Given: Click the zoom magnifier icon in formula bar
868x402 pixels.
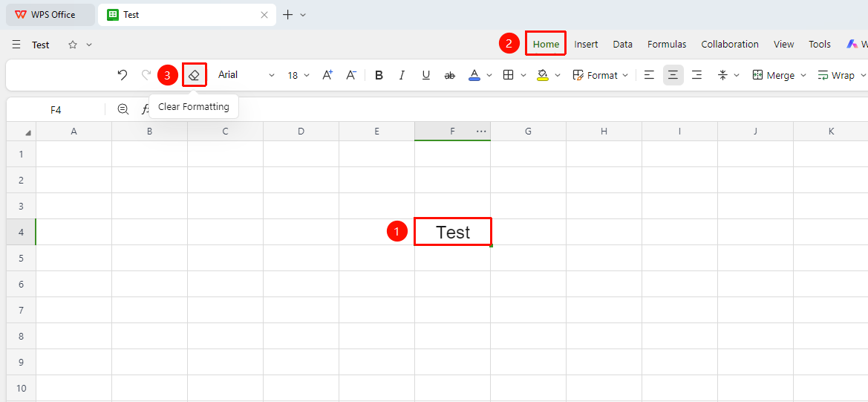Looking at the screenshot, I should coord(123,110).
